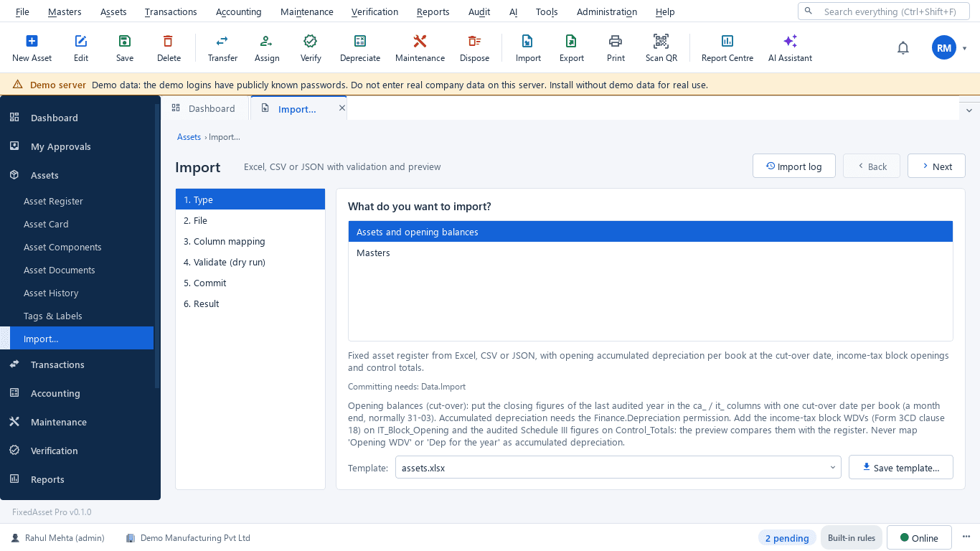Open Asset Documents in the sidebar
Viewport: 980px width, 551px height.
tap(77, 270)
